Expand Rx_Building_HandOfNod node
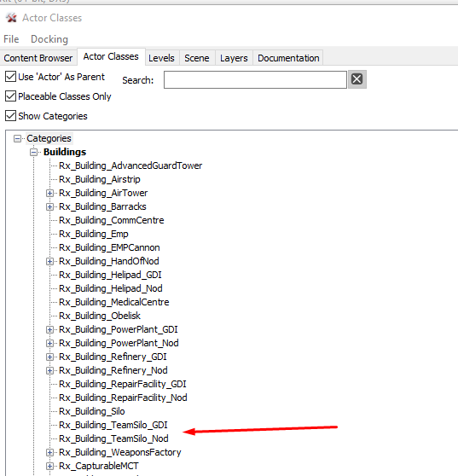Viewport: 458px width, 476px height. [x=49, y=261]
